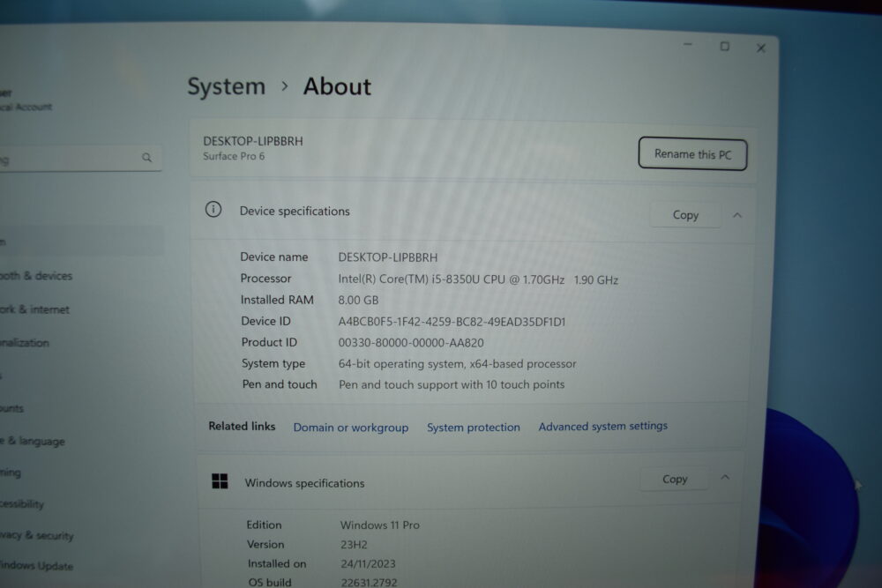Select the OS build value 22631.2792

point(369,583)
